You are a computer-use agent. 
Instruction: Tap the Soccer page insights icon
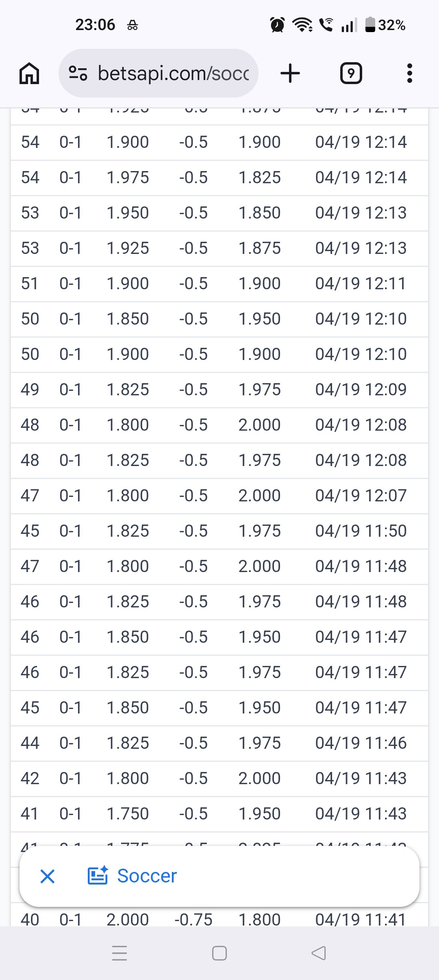click(x=98, y=875)
